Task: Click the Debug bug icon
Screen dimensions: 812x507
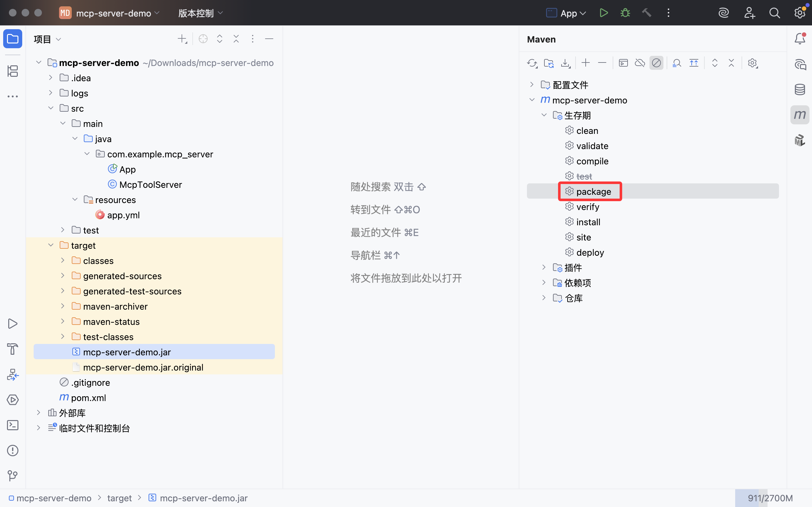Action: point(625,13)
